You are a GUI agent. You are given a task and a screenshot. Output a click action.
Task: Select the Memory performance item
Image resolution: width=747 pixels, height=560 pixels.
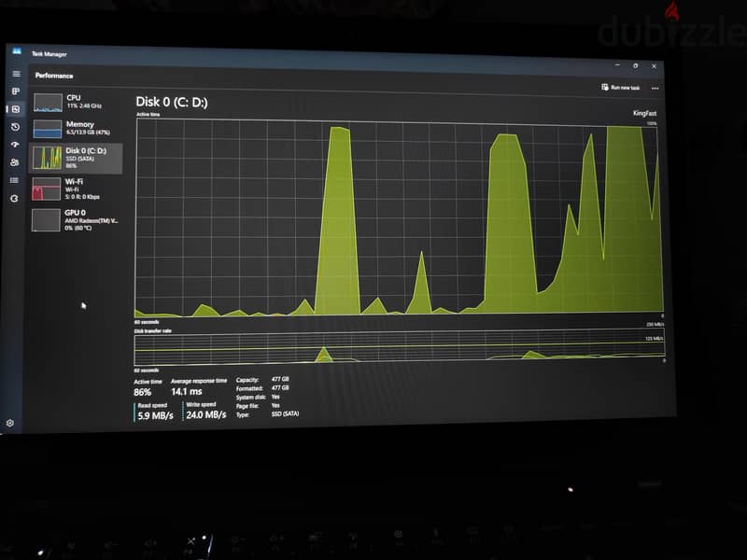(x=77, y=128)
